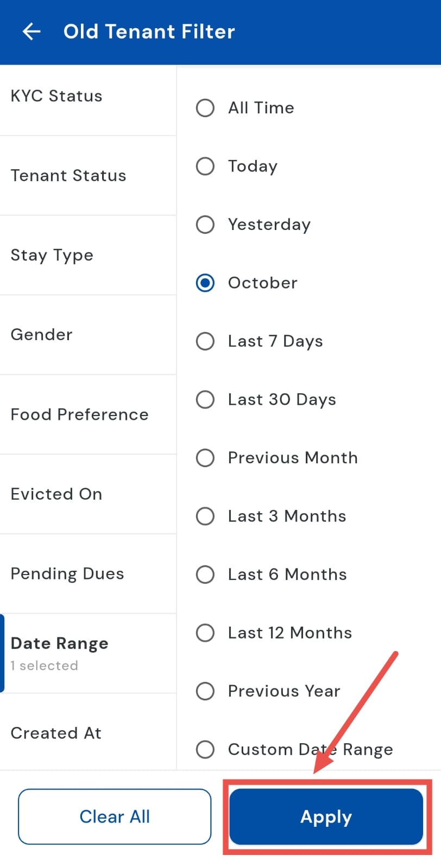Select the Previous Year option
The height and width of the screenshot is (868, 441).
click(205, 691)
